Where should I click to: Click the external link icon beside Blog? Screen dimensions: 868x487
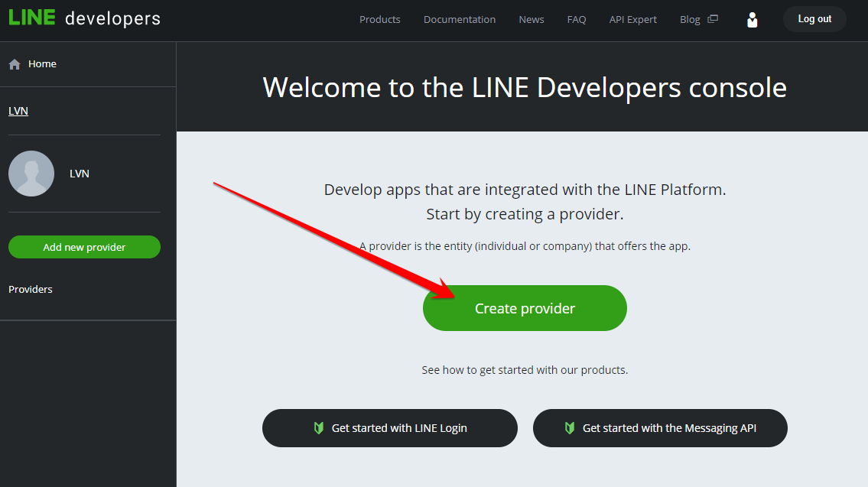click(x=713, y=19)
